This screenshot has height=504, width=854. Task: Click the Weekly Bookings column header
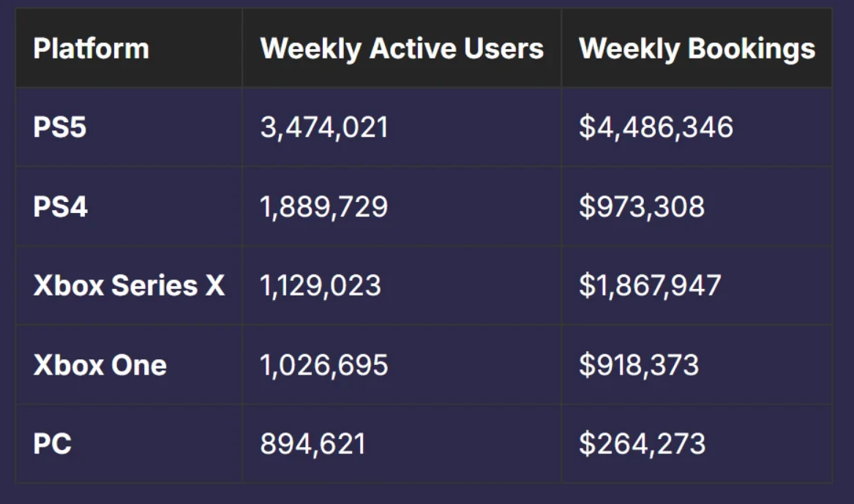[x=697, y=49]
